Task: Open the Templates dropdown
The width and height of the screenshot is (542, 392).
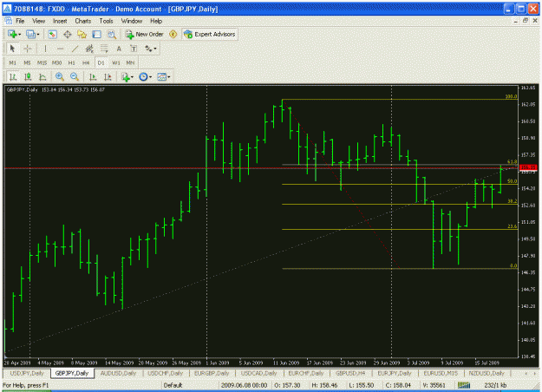Action: (x=164, y=77)
